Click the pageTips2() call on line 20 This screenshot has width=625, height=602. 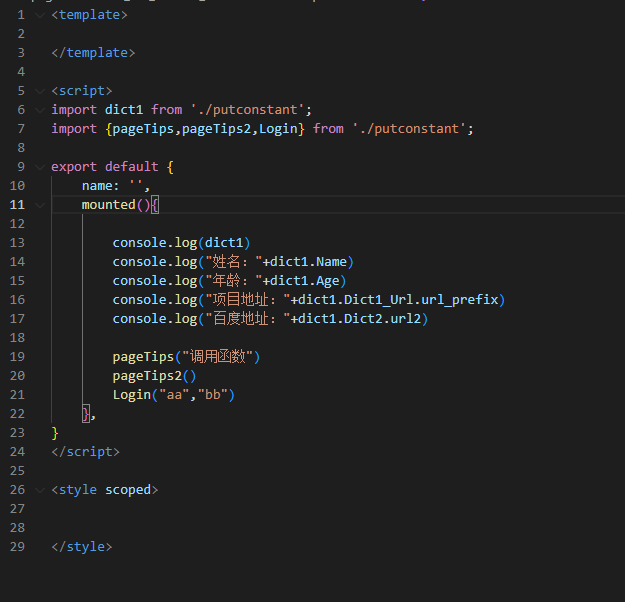154,376
